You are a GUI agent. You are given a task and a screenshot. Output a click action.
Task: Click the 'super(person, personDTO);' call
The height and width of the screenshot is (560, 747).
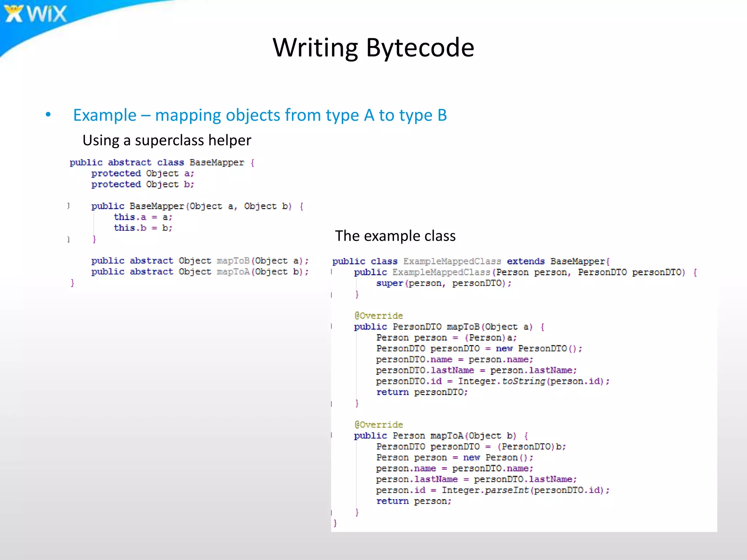point(444,283)
